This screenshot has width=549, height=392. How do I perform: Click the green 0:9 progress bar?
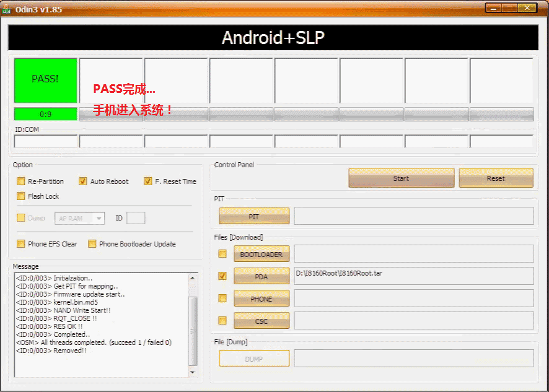45,114
